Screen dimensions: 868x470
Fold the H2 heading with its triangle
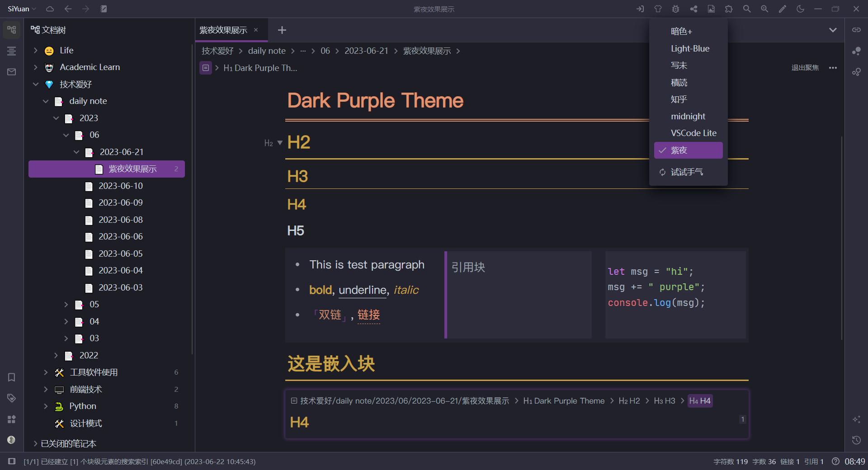click(x=280, y=143)
